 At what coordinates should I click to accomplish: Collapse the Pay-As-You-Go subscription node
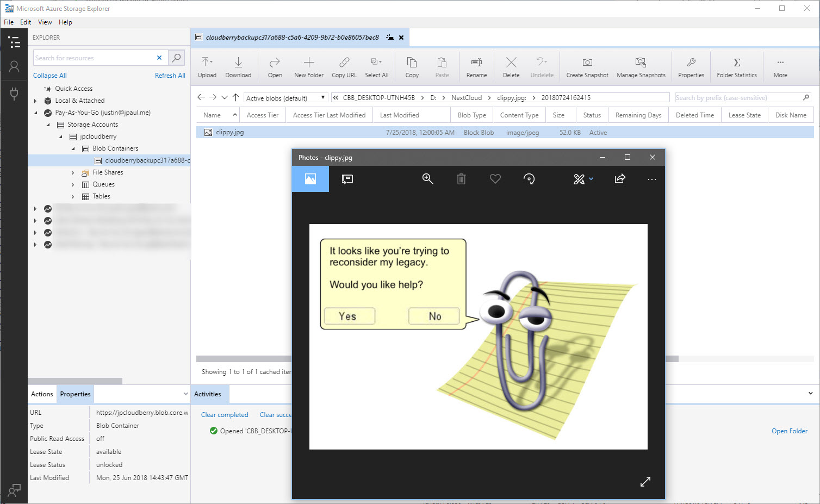pyautogui.click(x=36, y=113)
